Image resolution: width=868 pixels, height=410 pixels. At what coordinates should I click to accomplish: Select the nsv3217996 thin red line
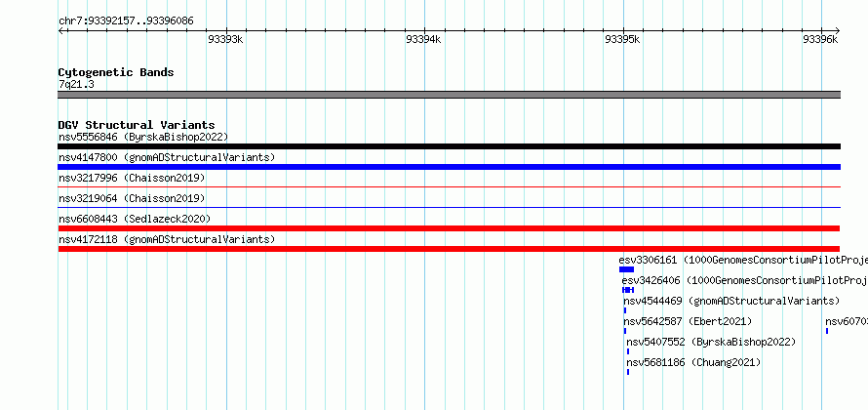(449, 187)
